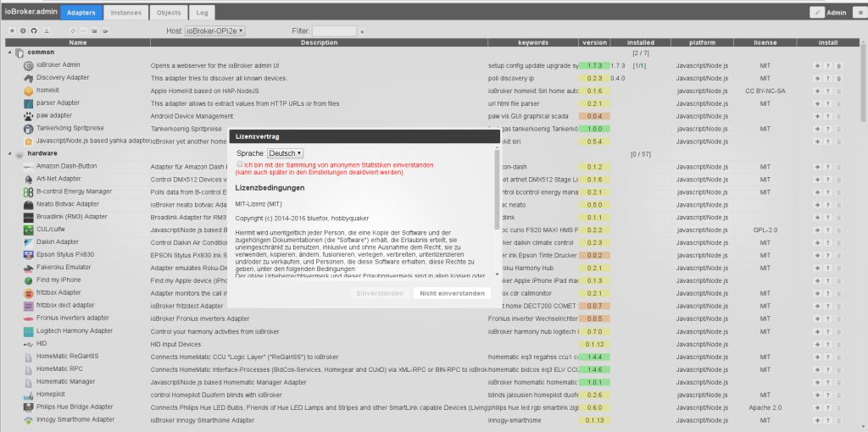The image size is (868, 432).
Task: Click the yellow 0.2.3 version cell for Discovery
Action: [594, 78]
